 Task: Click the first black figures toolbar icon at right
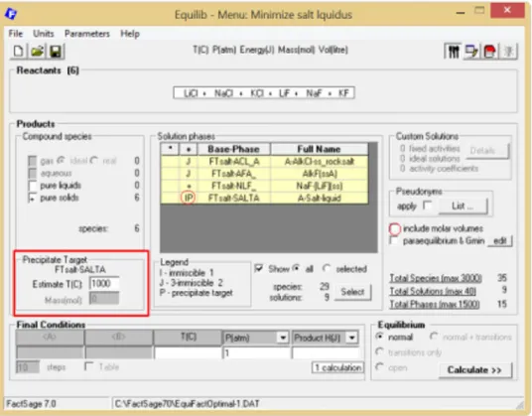pos(453,52)
